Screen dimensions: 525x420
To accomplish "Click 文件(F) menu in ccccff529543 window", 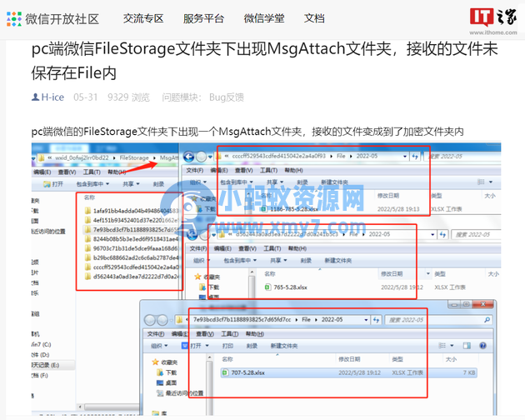I will point(194,171).
